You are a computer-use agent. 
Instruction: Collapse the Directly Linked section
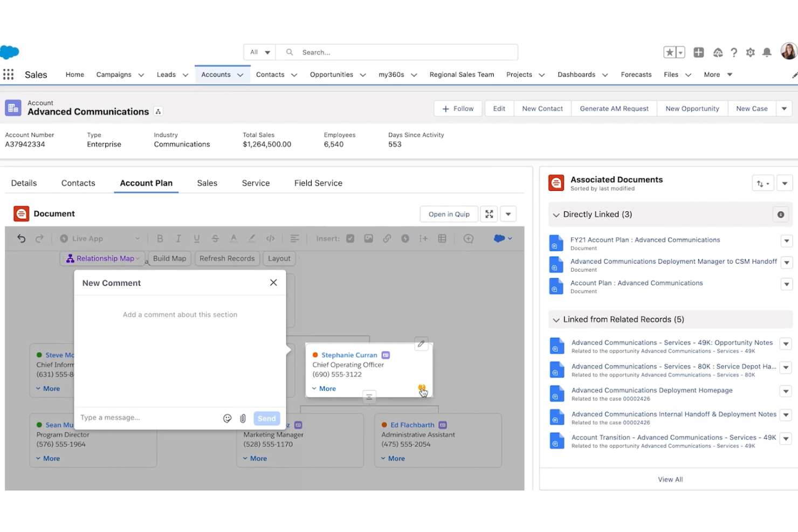(x=556, y=215)
